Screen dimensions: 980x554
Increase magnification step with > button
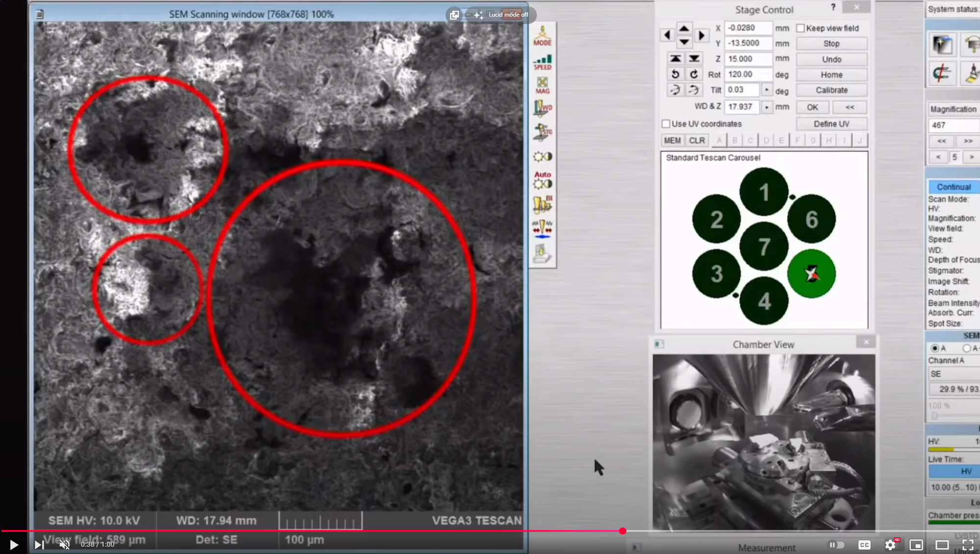pyautogui.click(x=971, y=157)
